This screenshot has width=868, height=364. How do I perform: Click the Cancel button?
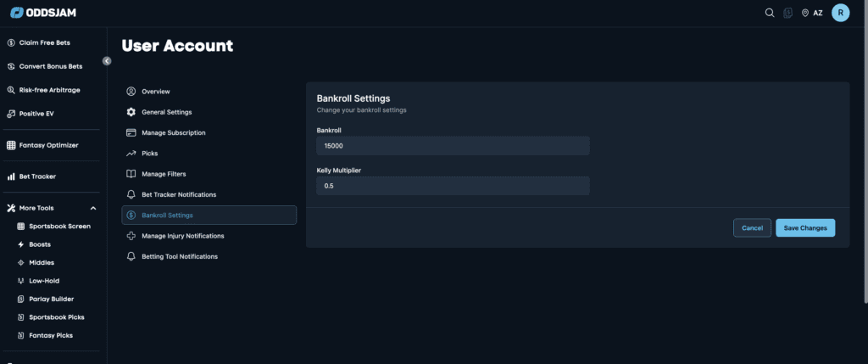(x=752, y=227)
